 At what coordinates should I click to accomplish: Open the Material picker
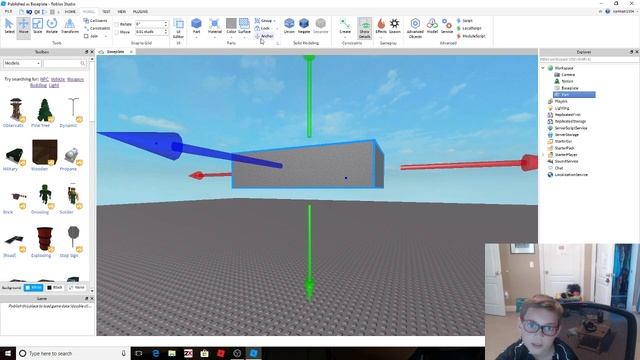coord(215,27)
